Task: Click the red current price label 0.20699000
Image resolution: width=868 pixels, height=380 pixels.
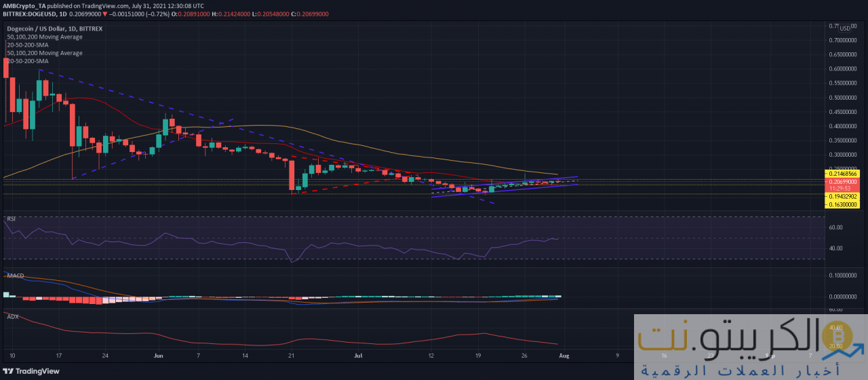Action: [x=846, y=182]
